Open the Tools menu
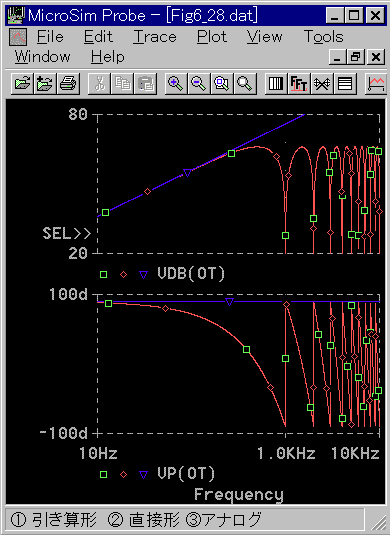 click(x=323, y=37)
